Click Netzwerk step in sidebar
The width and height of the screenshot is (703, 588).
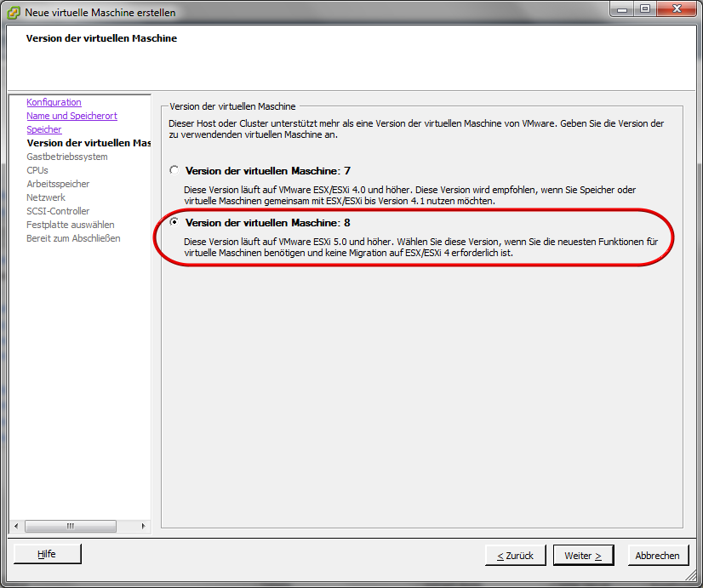(45, 197)
